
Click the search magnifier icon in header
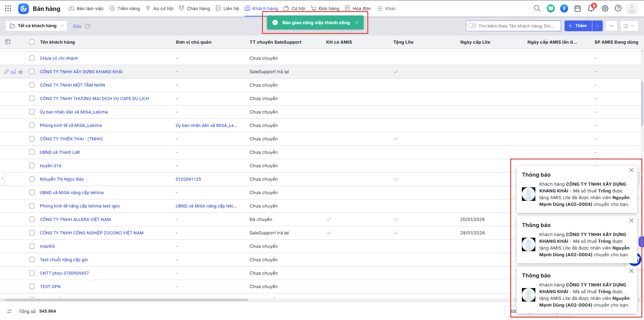(x=537, y=8)
